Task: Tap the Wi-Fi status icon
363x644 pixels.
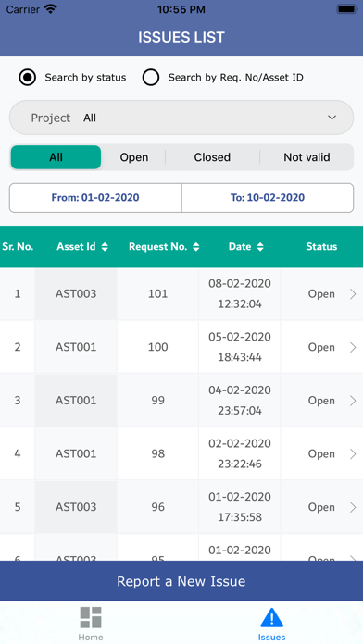Action: 51,9
